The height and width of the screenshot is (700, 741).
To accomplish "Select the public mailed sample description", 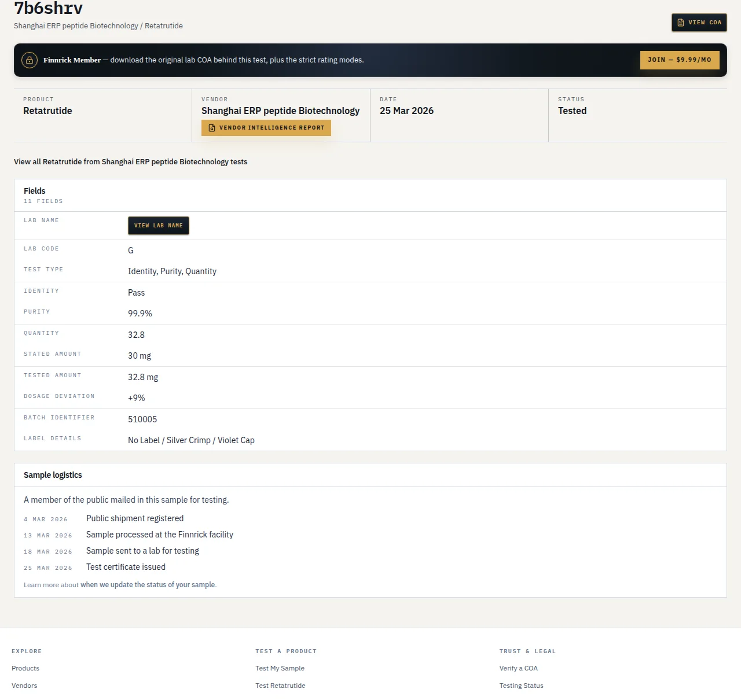I will pos(126,500).
